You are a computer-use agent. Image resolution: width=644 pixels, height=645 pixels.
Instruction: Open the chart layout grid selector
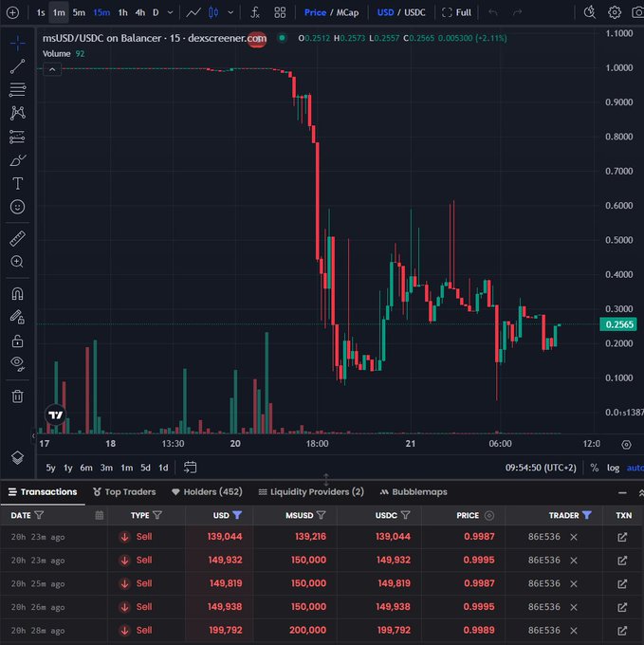pyautogui.click(x=280, y=12)
